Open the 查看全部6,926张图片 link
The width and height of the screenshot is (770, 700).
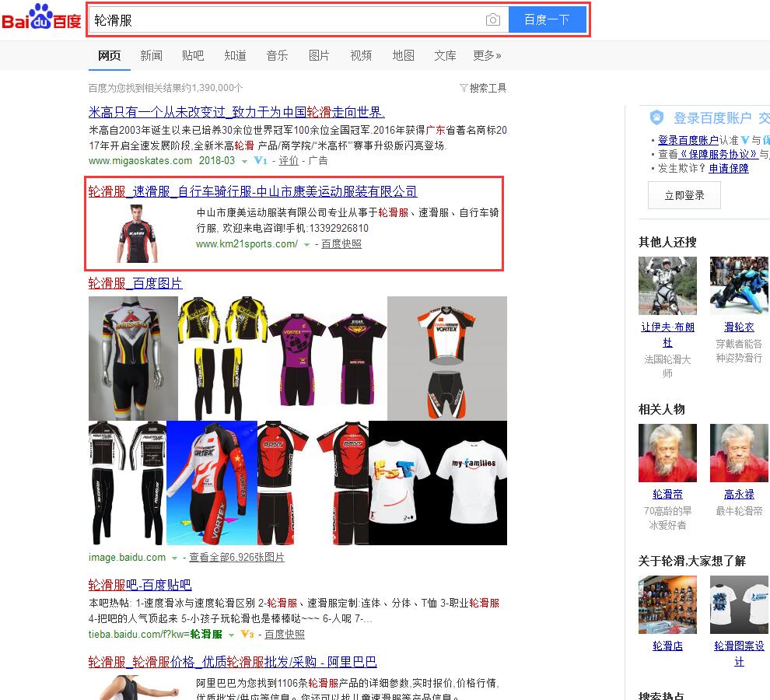tap(236, 558)
